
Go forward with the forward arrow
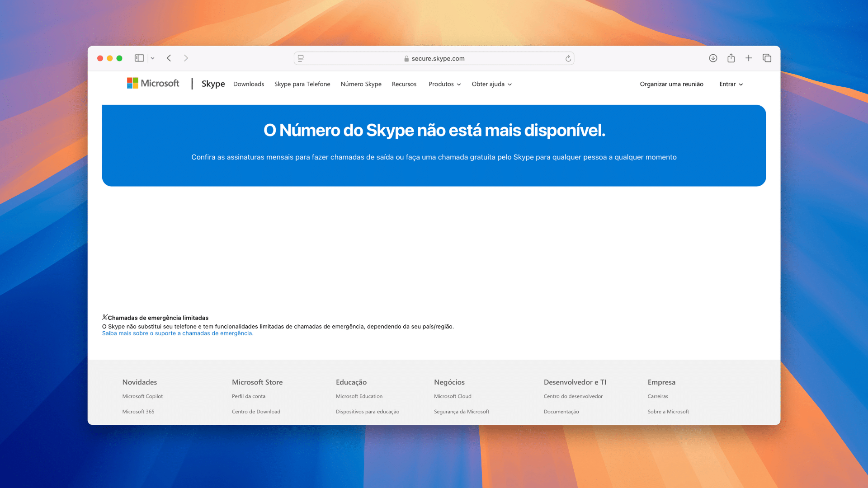(x=186, y=58)
